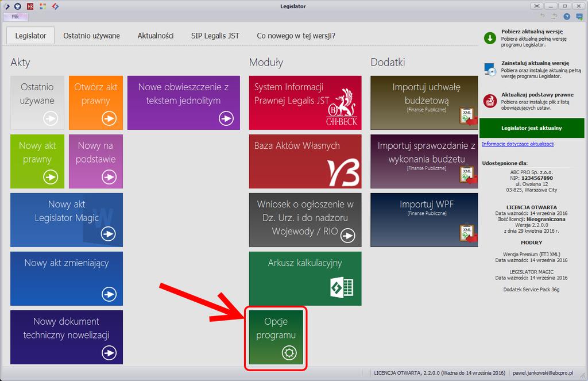Click Zainstaluj aktualną wersję heading text
Viewport: 588px width, 381px height.
535,63
